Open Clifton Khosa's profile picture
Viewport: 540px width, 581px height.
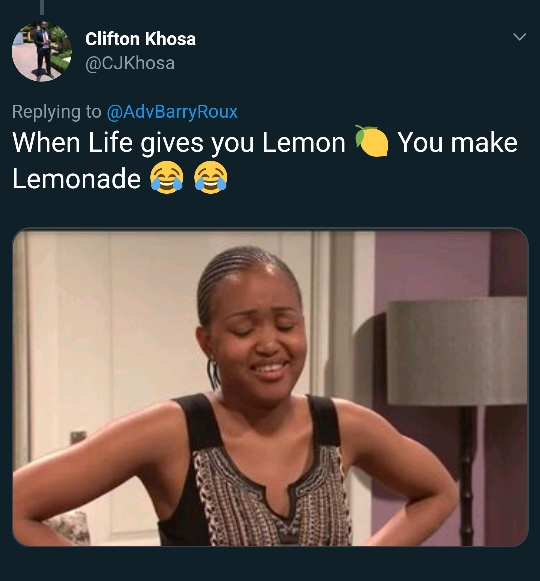pos(42,52)
